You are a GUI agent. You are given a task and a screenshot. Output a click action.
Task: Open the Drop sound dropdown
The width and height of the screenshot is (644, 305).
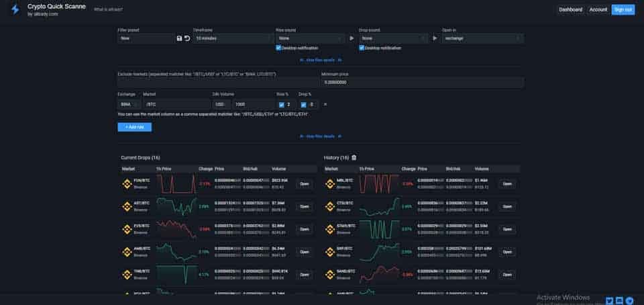[394, 38]
